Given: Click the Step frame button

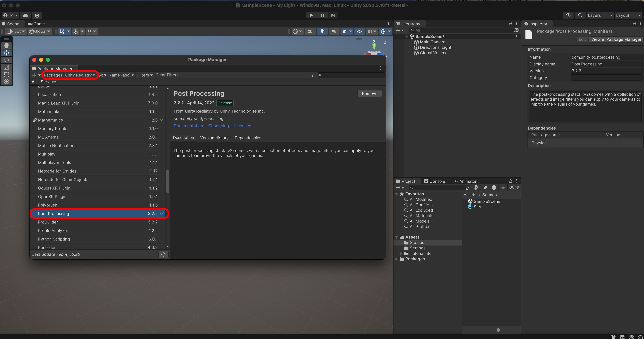Looking at the screenshot, I should (x=333, y=15).
